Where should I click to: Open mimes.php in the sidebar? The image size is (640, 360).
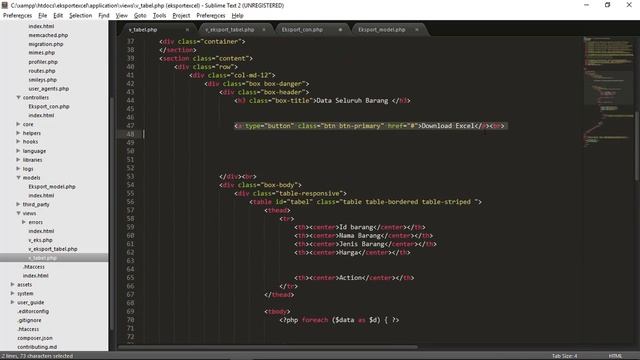pyautogui.click(x=42, y=53)
